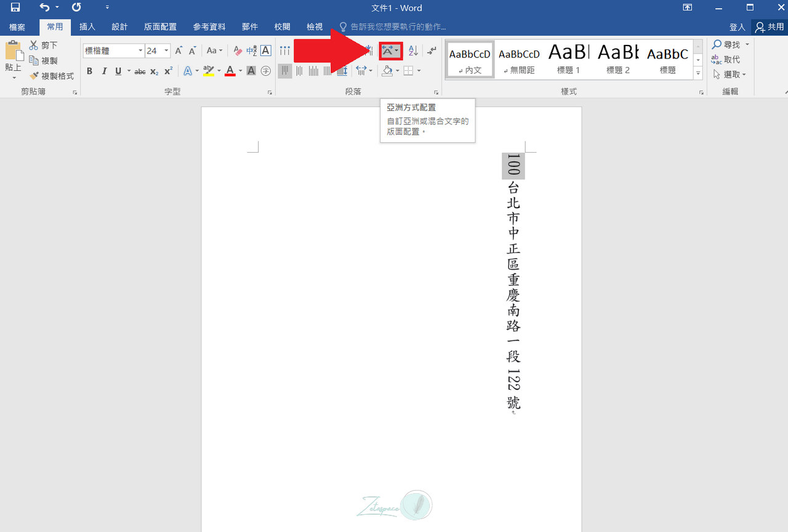This screenshot has height=532, width=788.
Task: Expand the customize quick access toolbar dropdown
Action: click(x=107, y=8)
